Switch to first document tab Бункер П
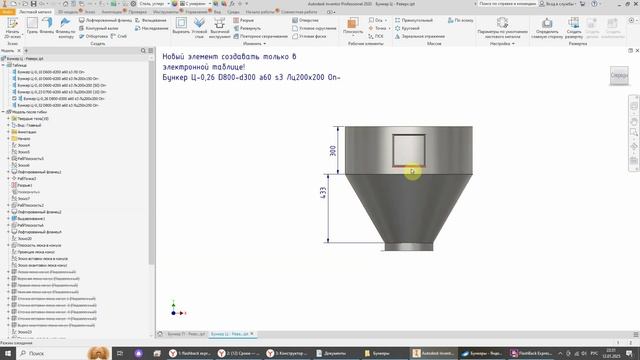Viewport: 640px width, 360px height. pyautogui.click(x=186, y=334)
